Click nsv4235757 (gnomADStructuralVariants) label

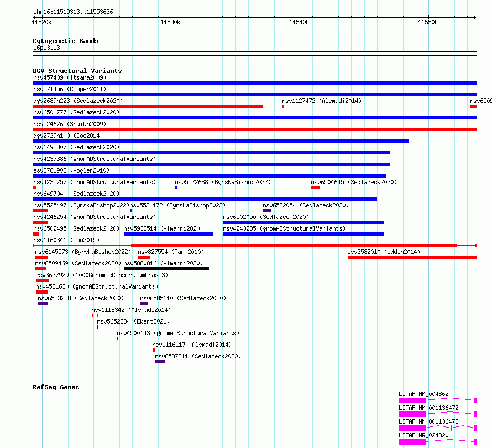click(x=95, y=182)
